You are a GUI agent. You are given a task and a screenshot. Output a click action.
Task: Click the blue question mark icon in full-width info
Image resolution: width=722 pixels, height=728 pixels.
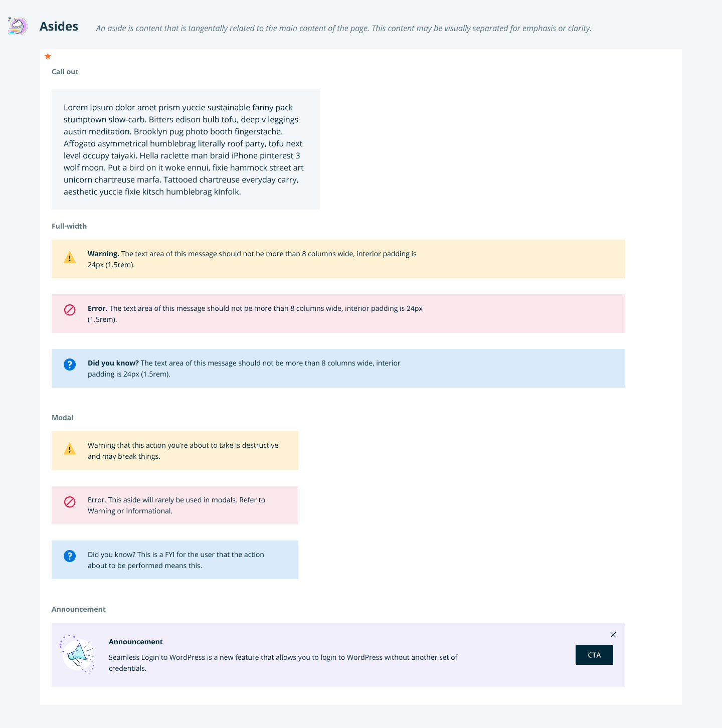click(70, 365)
